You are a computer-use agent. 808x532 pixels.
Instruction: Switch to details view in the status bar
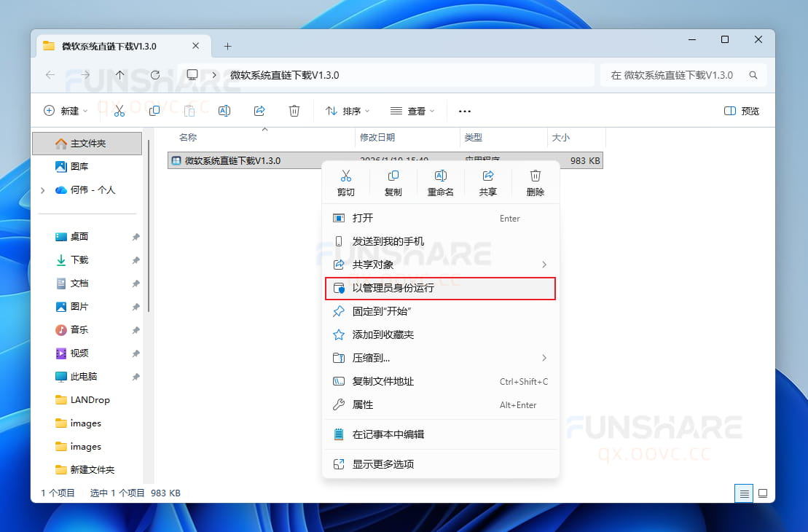744,493
